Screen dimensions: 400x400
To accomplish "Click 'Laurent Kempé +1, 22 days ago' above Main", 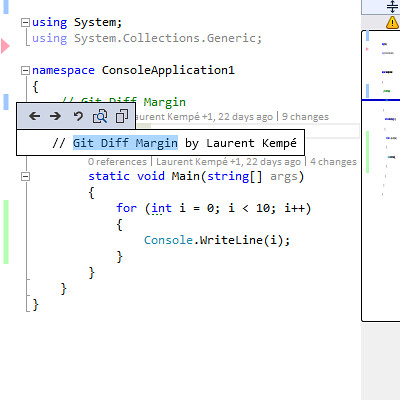I will [228, 162].
